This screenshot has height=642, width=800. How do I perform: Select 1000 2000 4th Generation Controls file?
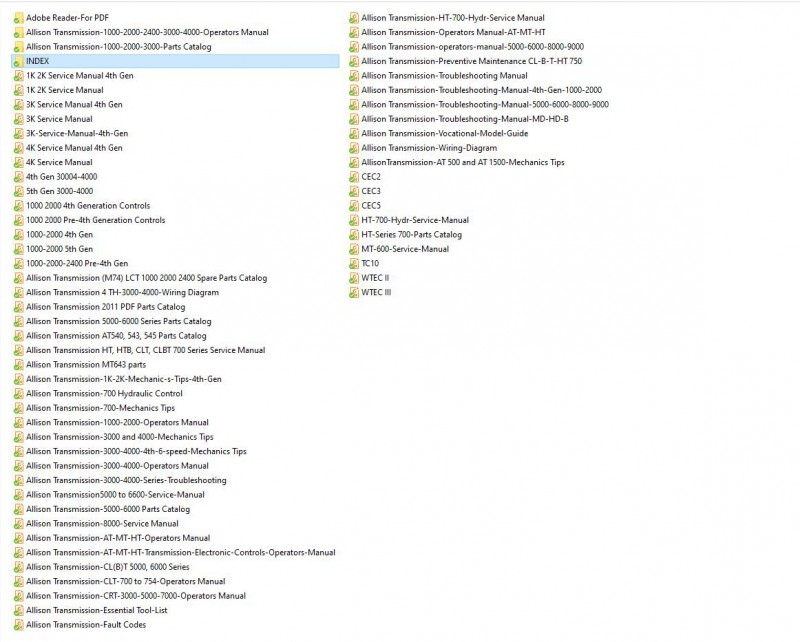(88, 206)
